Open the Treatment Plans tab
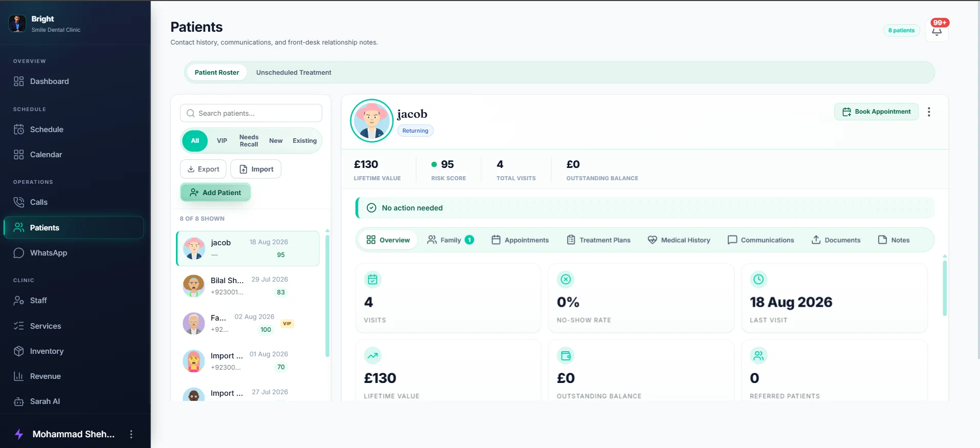This screenshot has height=448, width=980. click(x=599, y=240)
